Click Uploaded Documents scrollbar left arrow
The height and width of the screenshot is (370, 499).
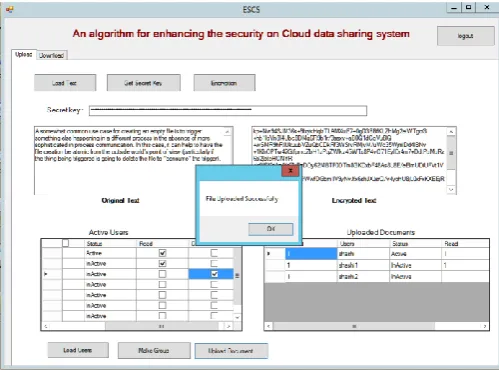point(269,326)
